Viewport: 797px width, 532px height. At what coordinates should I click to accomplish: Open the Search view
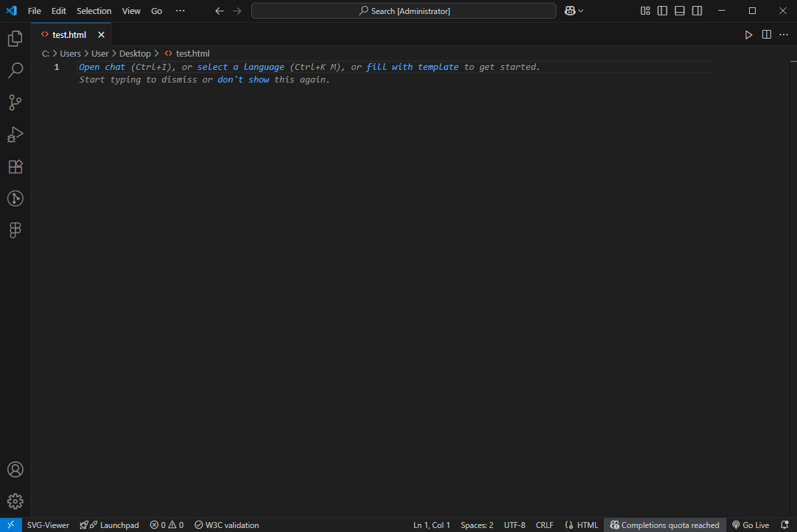[x=15, y=70]
